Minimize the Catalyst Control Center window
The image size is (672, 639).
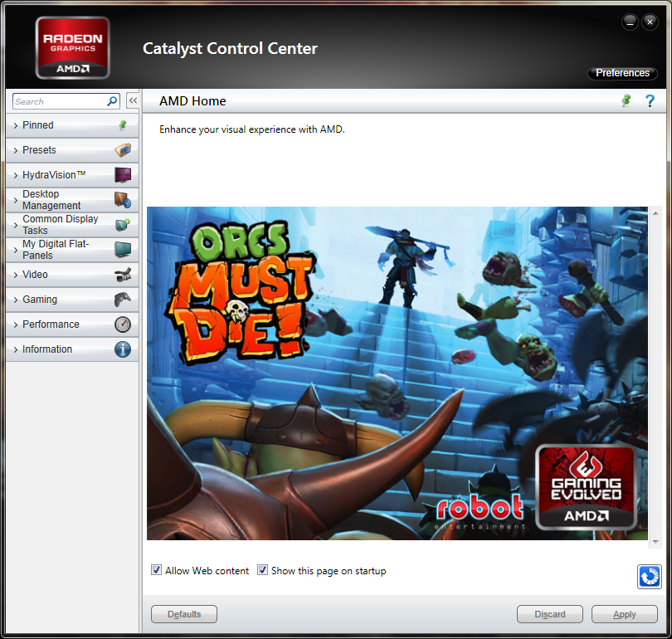pos(630,22)
